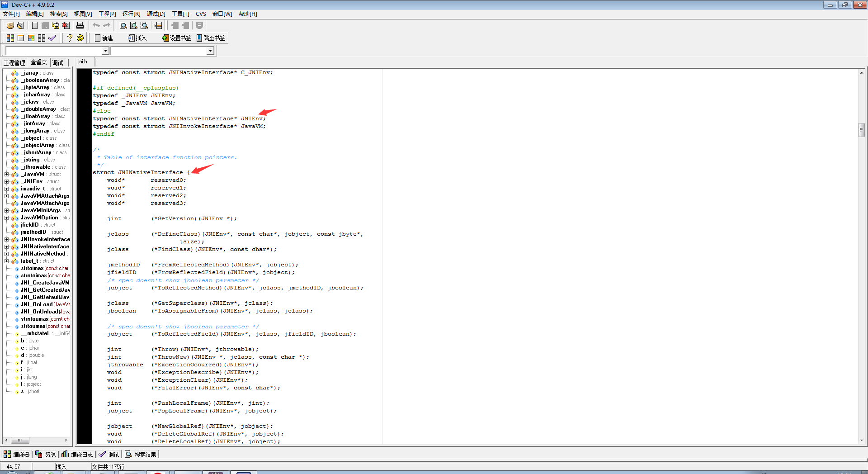Click the Rebuild all grid icon
The image size is (868, 474).
(42, 38)
